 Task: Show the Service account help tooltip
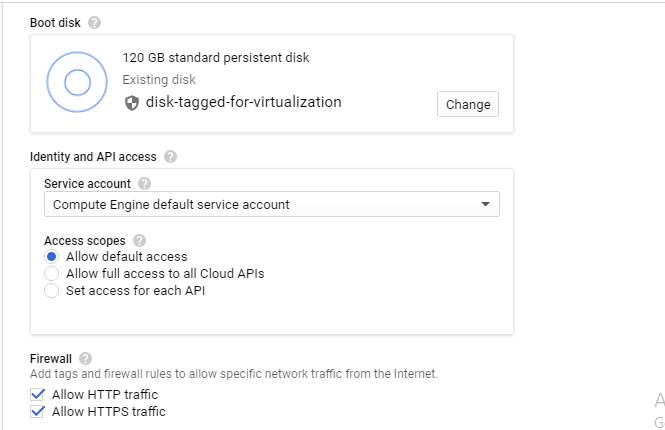tap(145, 184)
